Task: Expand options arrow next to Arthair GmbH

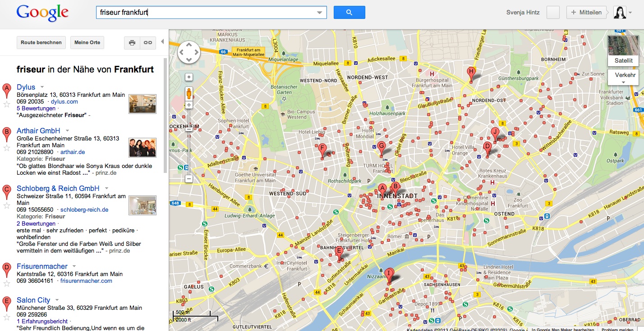Action: [67, 131]
